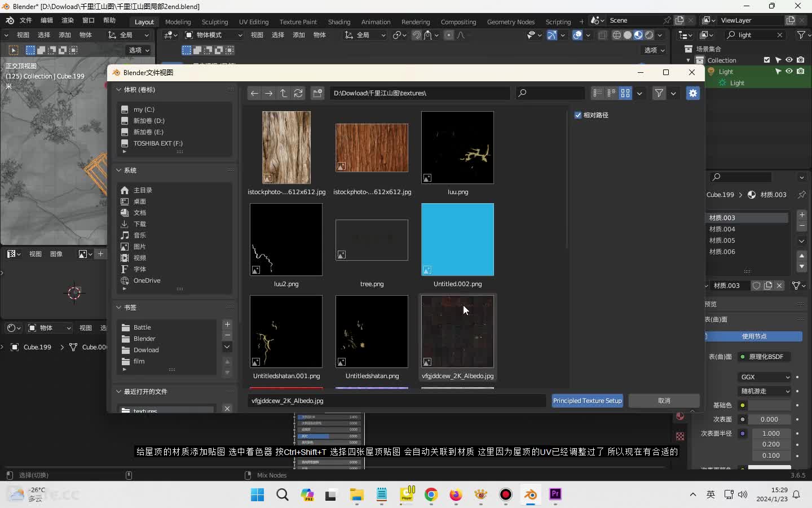Open Premiere Pro from the taskbar

tap(555, 494)
